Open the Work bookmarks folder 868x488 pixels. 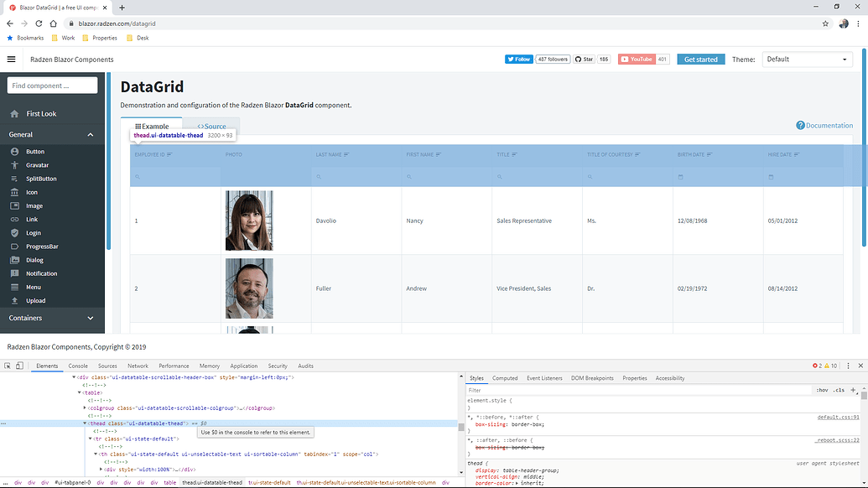[x=63, y=38]
